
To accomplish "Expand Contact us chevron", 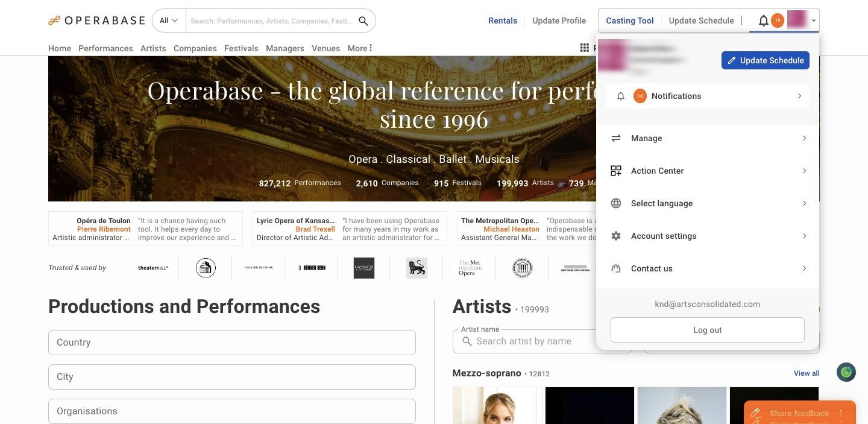I will point(804,268).
